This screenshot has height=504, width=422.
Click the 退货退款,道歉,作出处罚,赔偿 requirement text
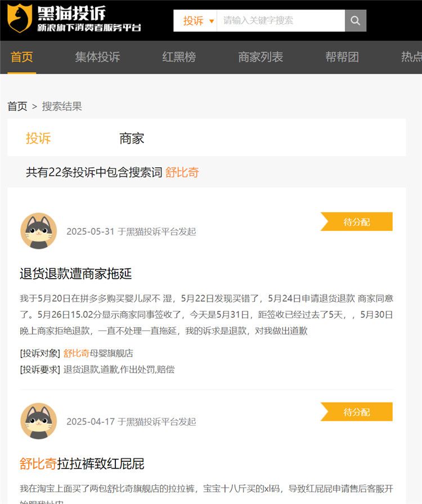(119, 369)
